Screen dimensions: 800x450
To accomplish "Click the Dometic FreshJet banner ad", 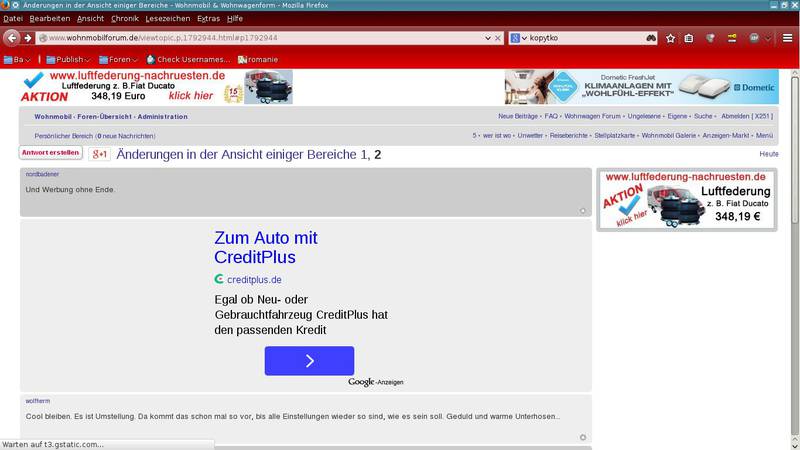I will pos(641,87).
